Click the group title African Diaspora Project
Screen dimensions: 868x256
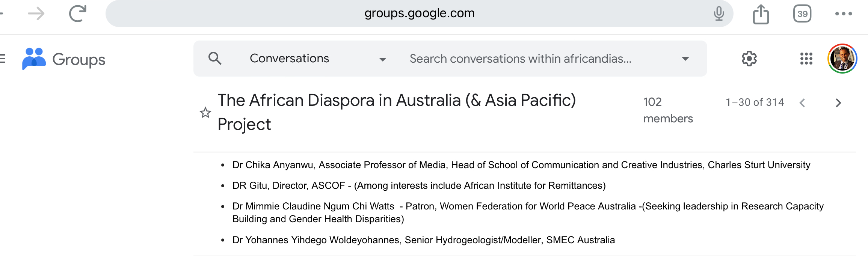tap(397, 112)
